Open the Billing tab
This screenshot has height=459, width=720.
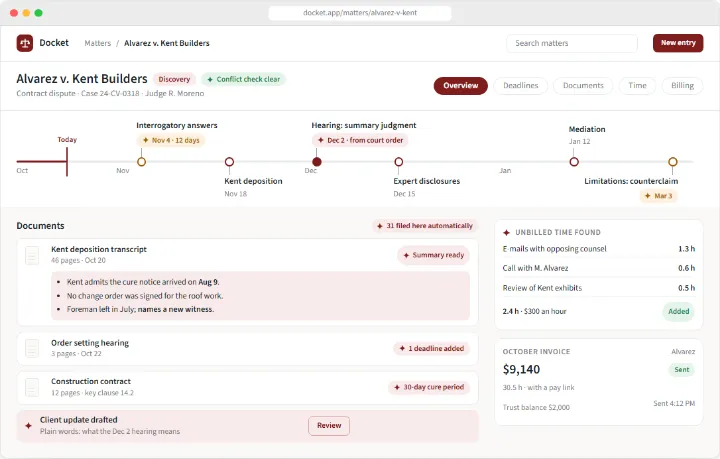pos(682,86)
